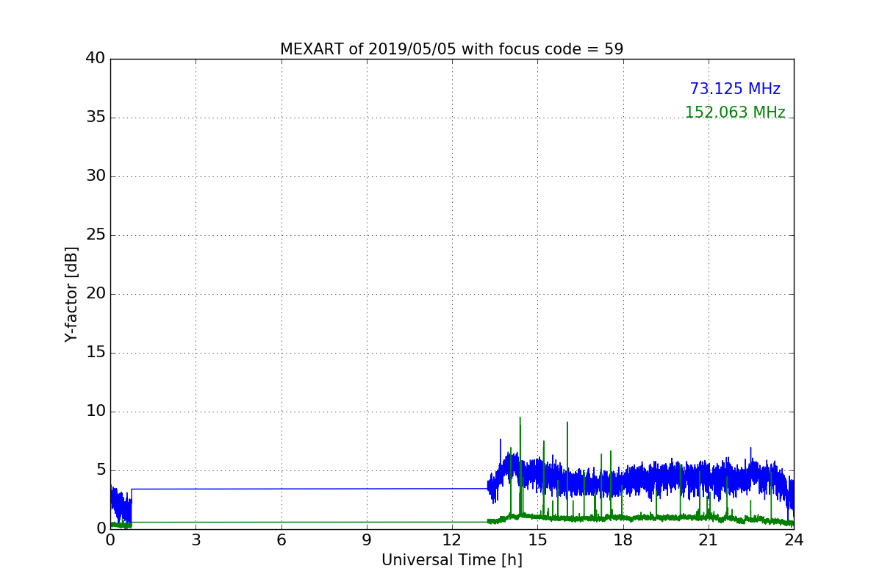Click the x-axis tick label 3
The image size is (882, 588).
[x=196, y=540]
